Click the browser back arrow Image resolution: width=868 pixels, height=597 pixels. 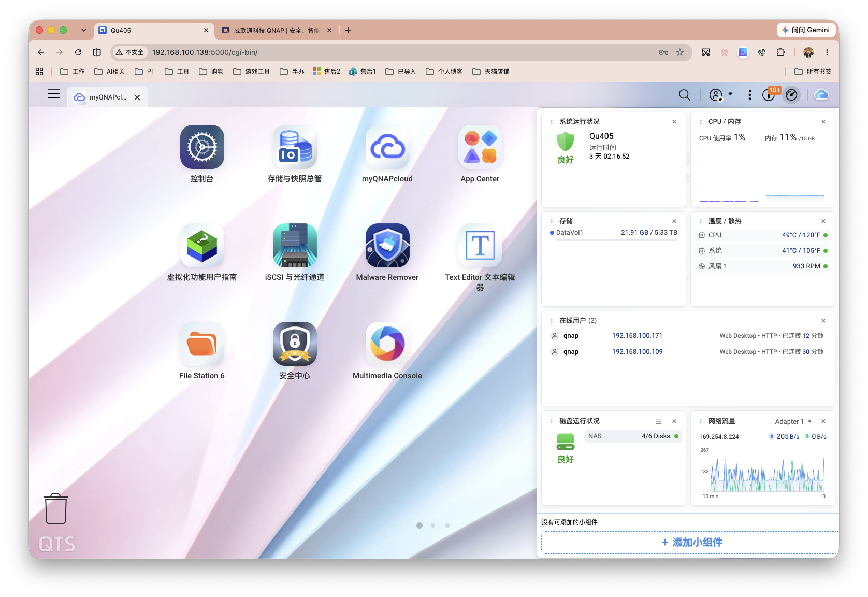point(41,52)
